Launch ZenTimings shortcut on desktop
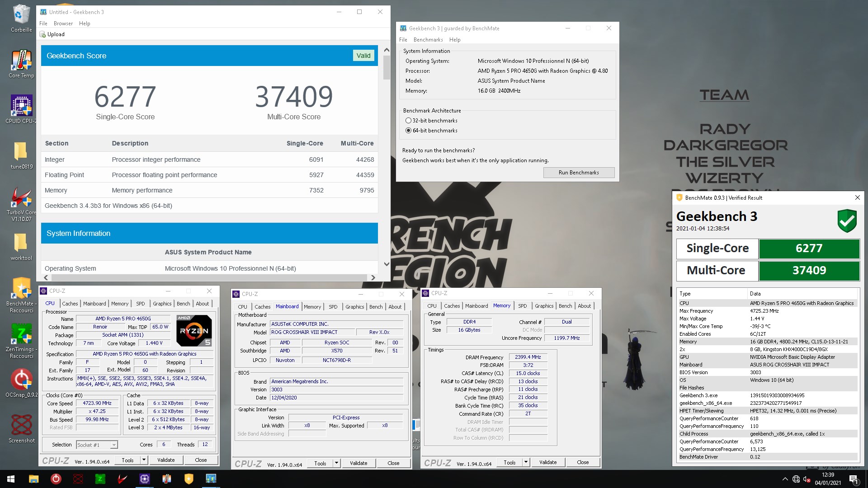 pos(21,341)
